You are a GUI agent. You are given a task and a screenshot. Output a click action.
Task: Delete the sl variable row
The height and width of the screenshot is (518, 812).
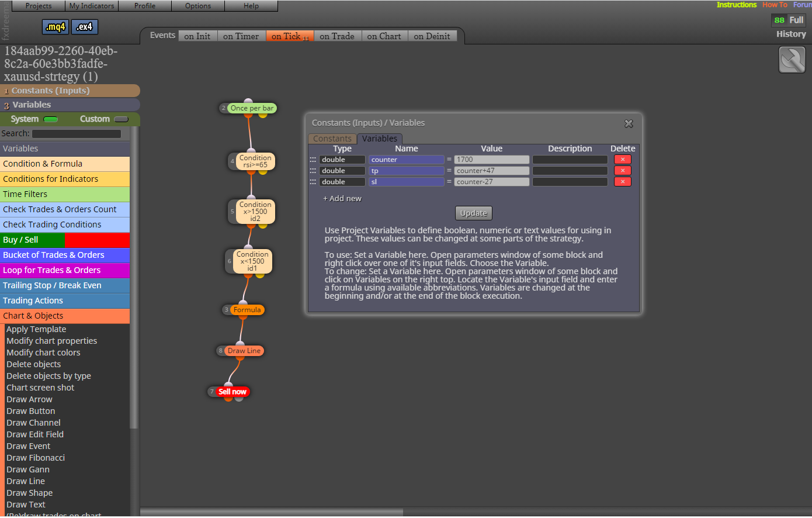pyautogui.click(x=623, y=182)
